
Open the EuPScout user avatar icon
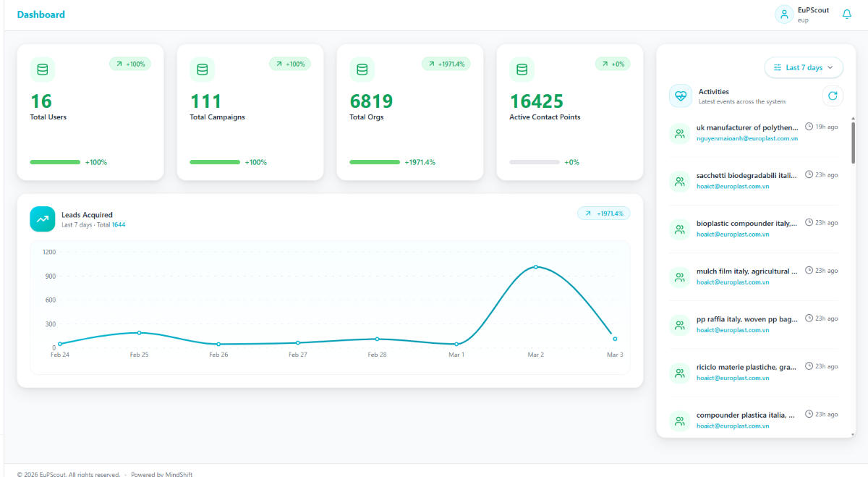[x=784, y=14]
